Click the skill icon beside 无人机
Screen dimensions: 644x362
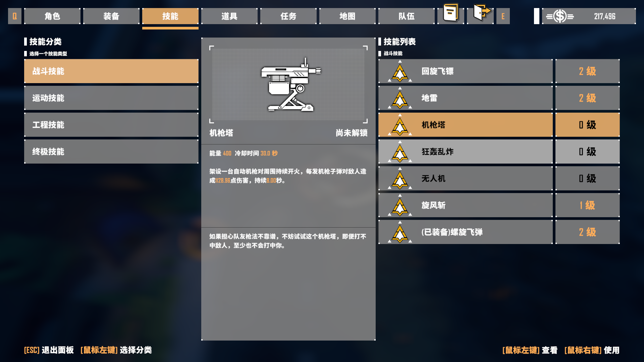pos(400,178)
